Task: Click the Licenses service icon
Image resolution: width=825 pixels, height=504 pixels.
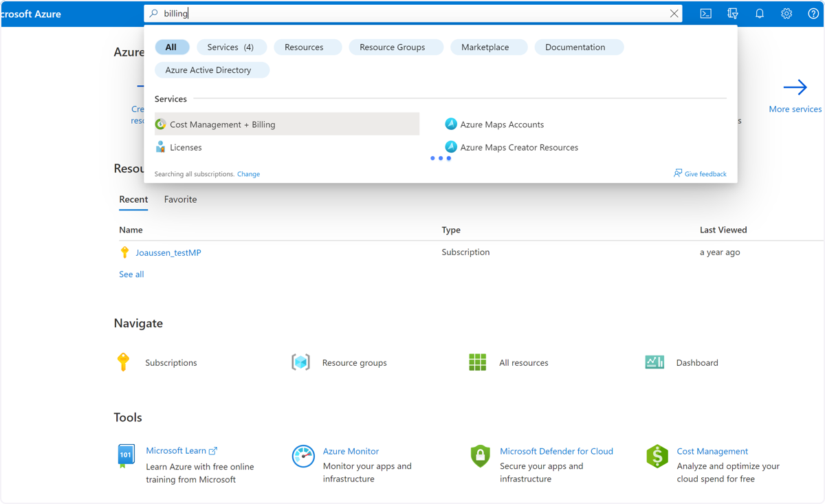Action: (160, 147)
